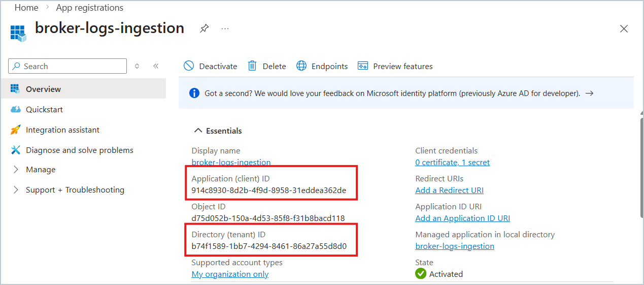Open Diagnose and solve problems
The height and width of the screenshot is (285, 644).
[80, 150]
